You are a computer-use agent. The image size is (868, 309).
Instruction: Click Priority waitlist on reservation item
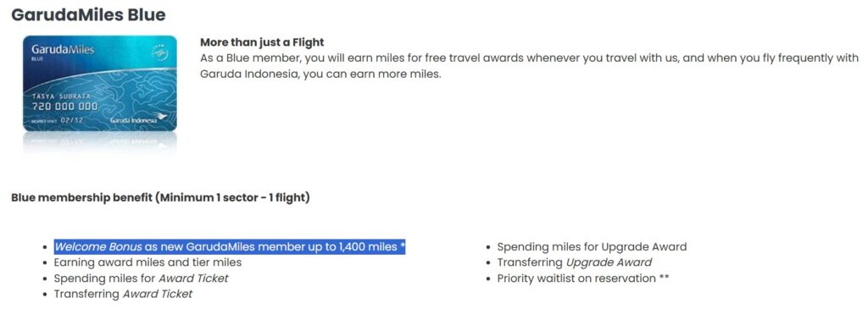pyautogui.click(x=583, y=278)
